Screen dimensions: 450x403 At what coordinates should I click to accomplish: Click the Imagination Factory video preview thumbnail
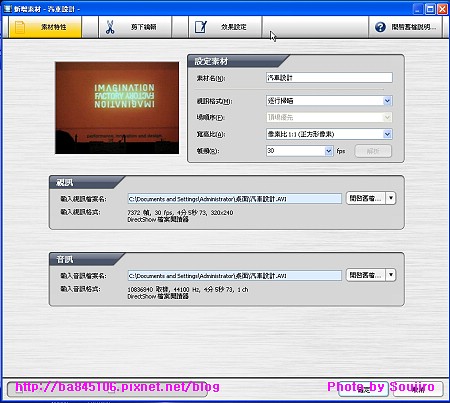pos(117,108)
